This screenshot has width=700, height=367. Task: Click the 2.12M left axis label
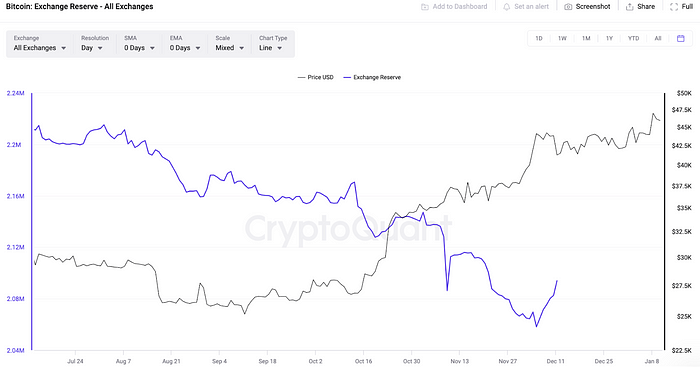(x=15, y=247)
